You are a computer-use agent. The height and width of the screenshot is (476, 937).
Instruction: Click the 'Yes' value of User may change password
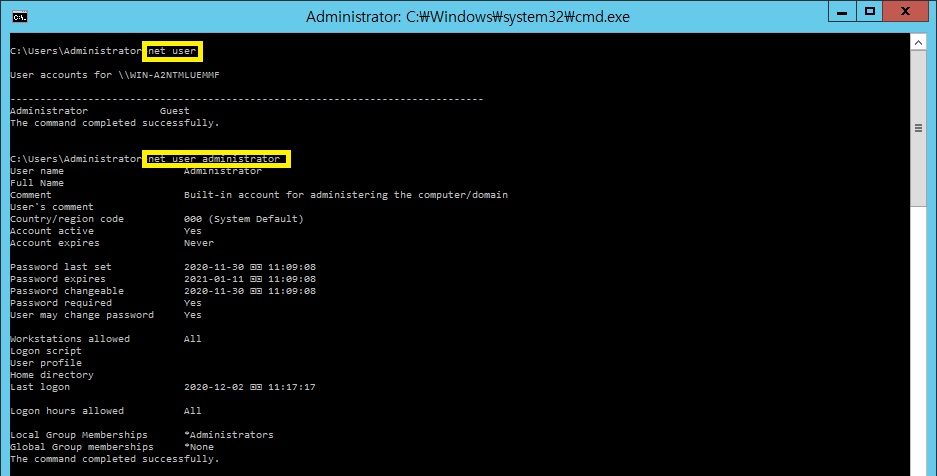coord(192,315)
